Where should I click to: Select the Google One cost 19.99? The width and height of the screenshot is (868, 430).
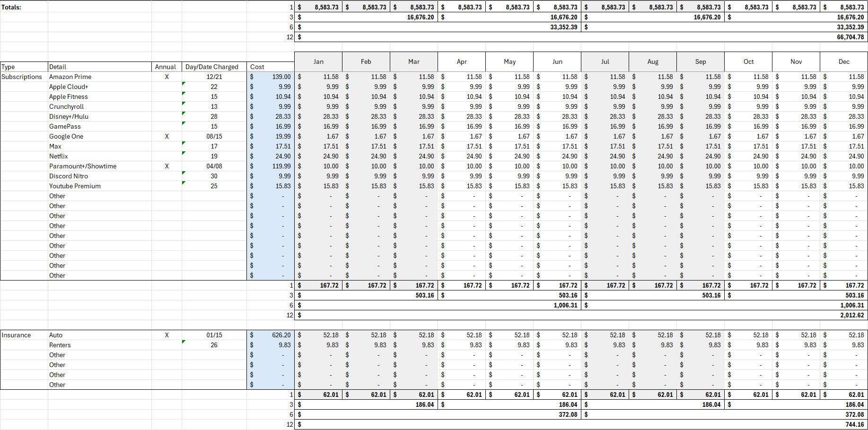pos(270,136)
